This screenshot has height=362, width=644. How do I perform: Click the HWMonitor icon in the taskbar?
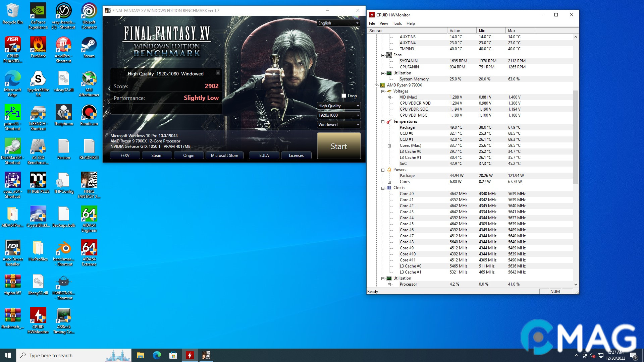[190, 355]
